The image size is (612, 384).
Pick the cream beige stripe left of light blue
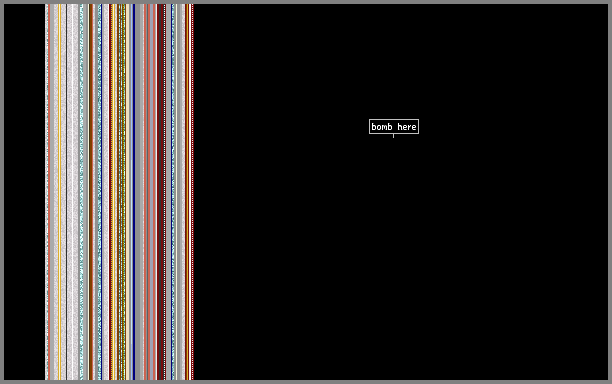(x=128, y=191)
